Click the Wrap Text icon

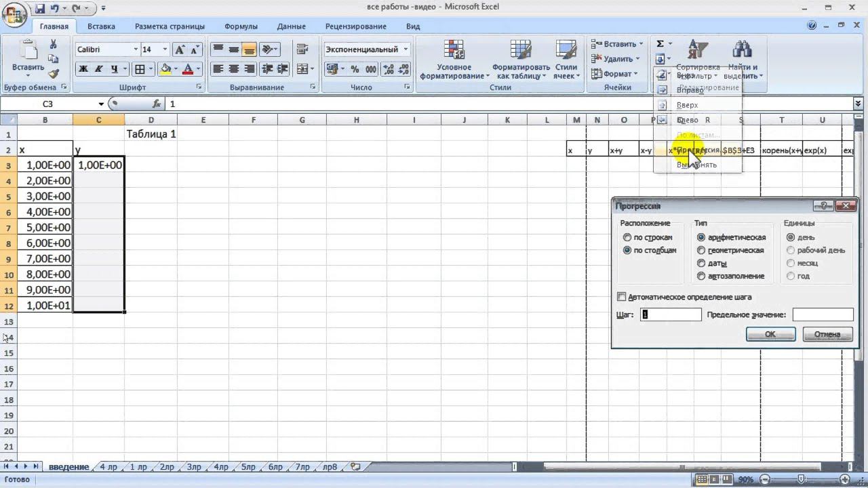pyautogui.click(x=302, y=49)
